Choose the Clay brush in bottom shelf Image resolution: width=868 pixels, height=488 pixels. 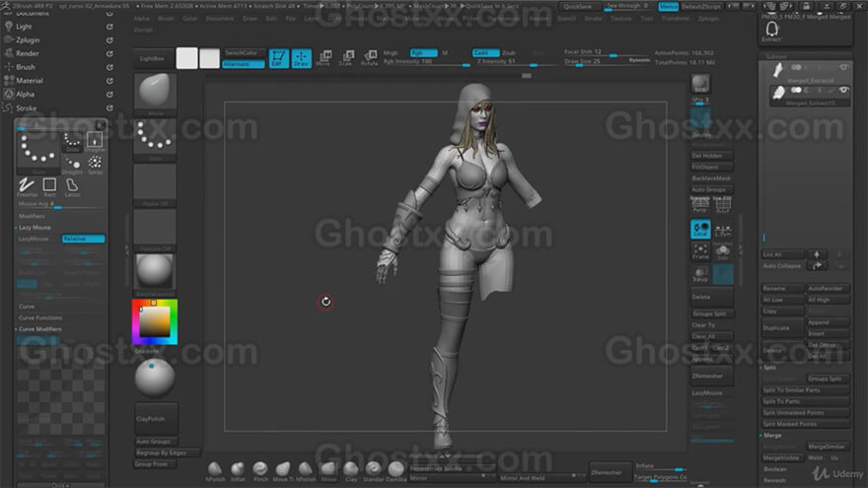coord(351,471)
